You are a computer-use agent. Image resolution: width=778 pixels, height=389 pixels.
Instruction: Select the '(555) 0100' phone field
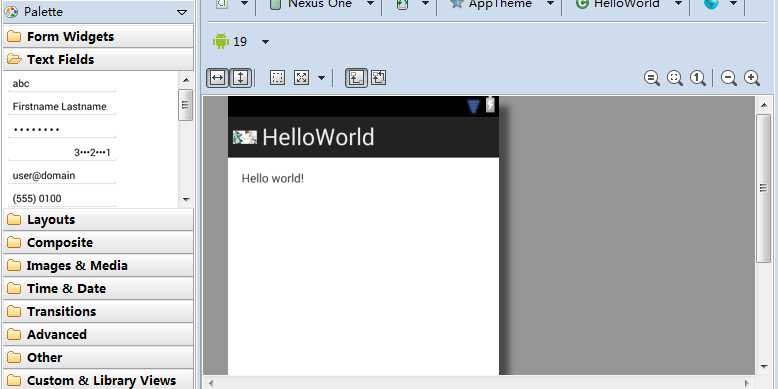(62, 198)
